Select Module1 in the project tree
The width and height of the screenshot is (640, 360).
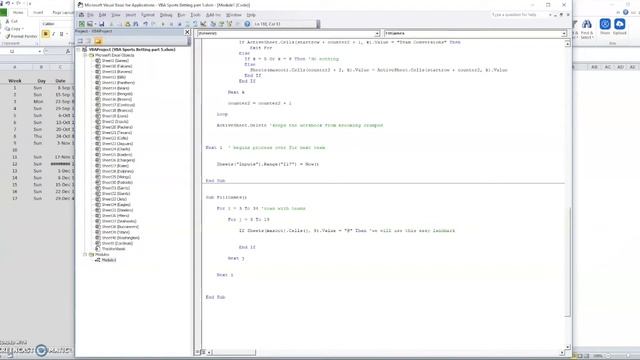(109, 260)
